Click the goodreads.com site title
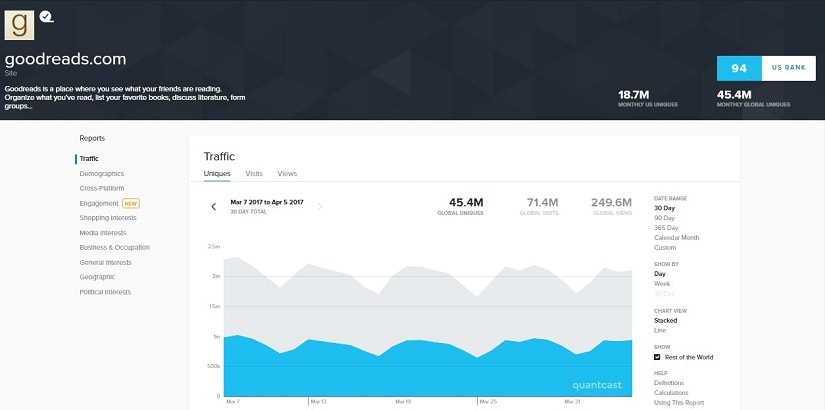825x410 pixels. pos(65,59)
